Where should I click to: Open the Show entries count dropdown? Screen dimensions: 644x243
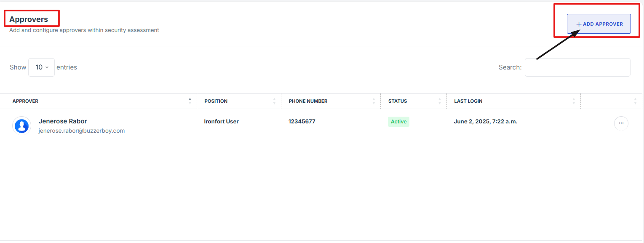41,67
